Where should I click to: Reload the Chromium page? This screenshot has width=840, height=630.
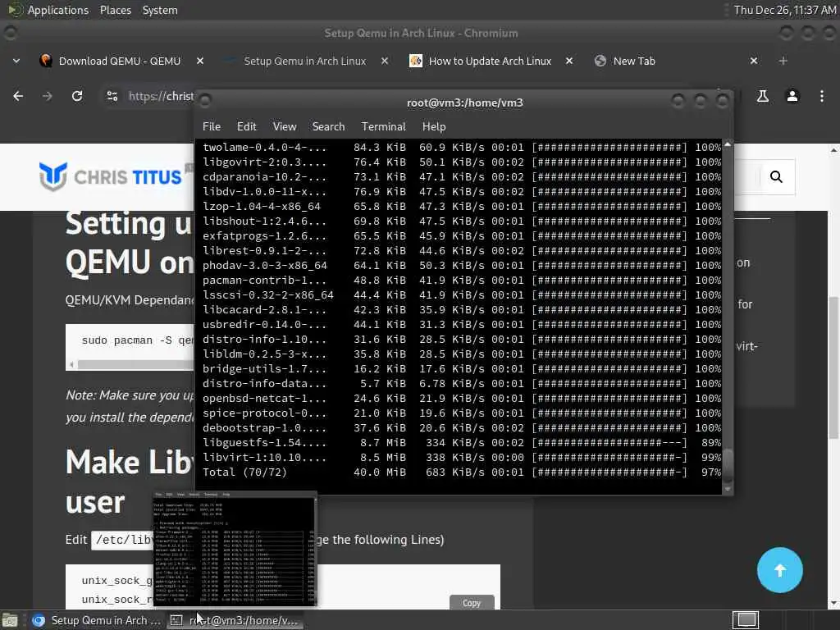pos(77,96)
